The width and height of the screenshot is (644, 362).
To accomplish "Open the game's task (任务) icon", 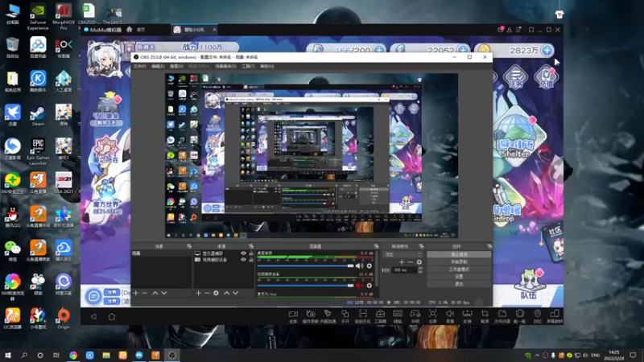I will (x=515, y=77).
